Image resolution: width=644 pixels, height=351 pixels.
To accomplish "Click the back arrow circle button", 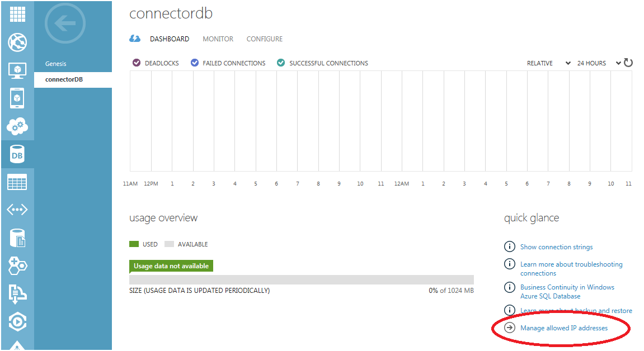I will click(65, 23).
